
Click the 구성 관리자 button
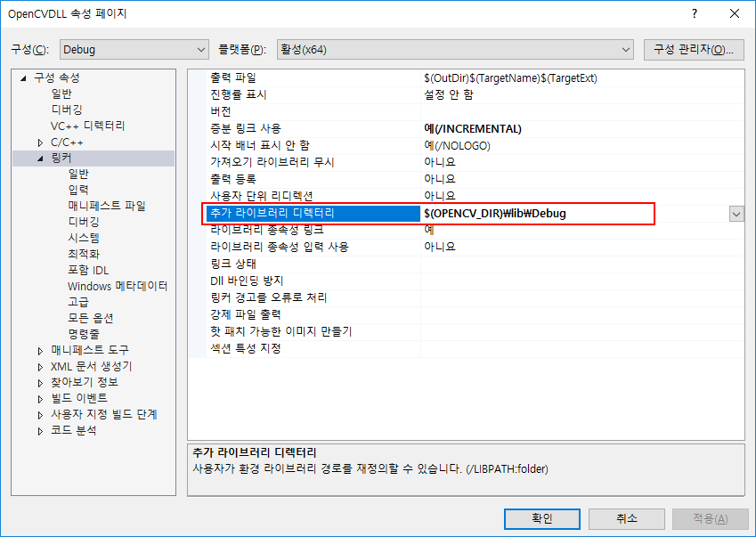694,50
